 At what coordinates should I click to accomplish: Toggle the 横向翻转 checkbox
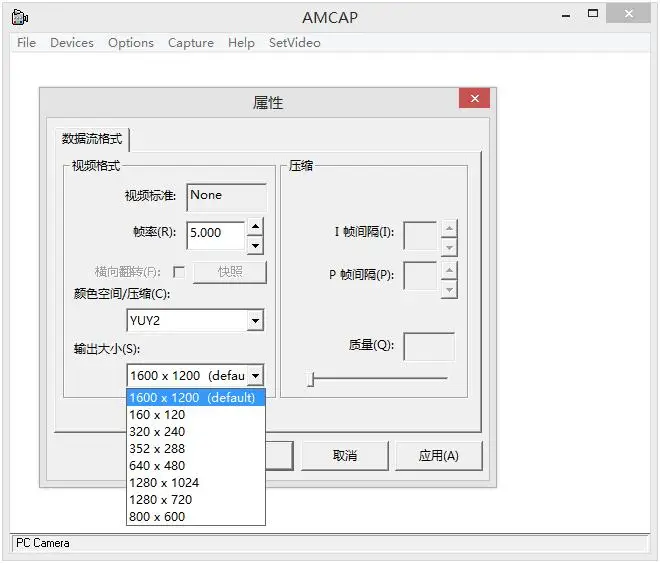[179, 272]
